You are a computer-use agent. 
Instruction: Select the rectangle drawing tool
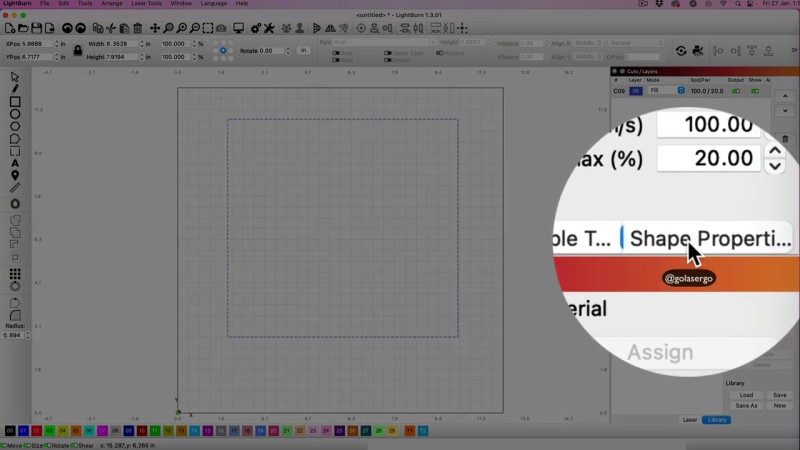pyautogui.click(x=15, y=101)
